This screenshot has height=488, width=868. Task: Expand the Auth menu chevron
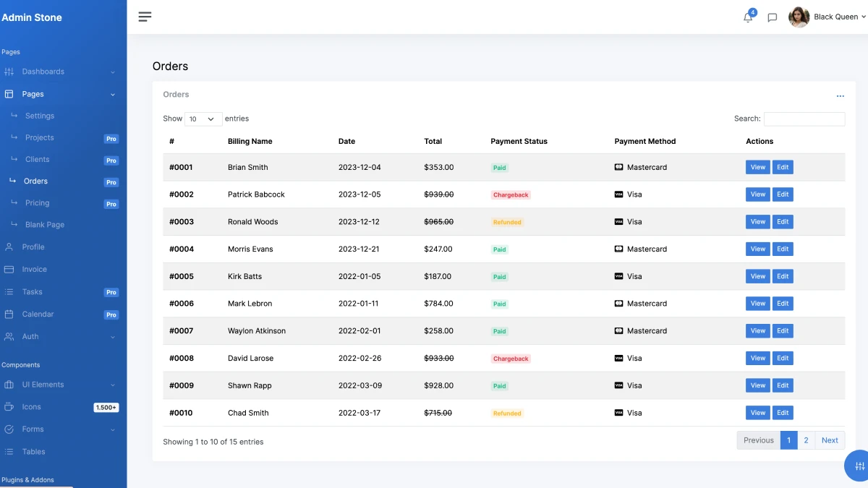tap(113, 337)
